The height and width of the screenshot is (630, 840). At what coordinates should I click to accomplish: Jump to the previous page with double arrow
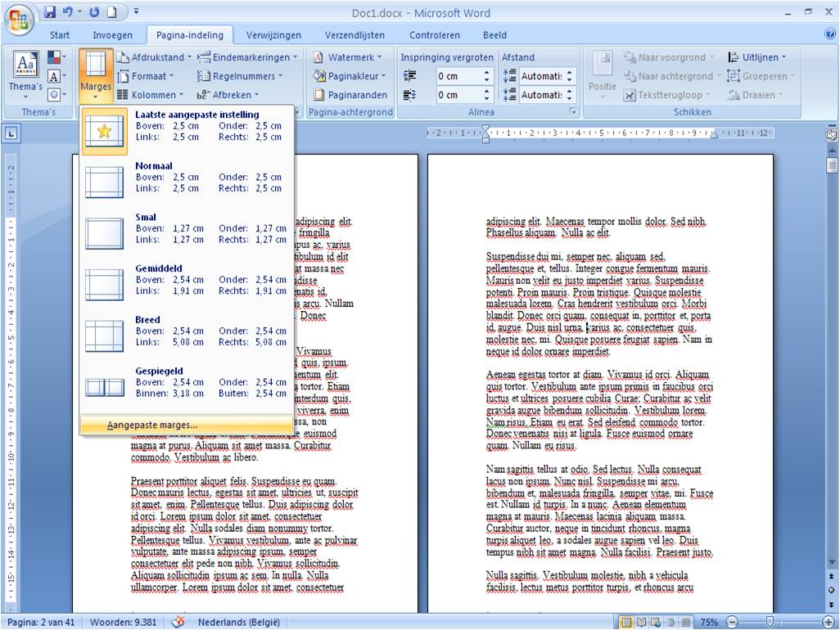(832, 576)
